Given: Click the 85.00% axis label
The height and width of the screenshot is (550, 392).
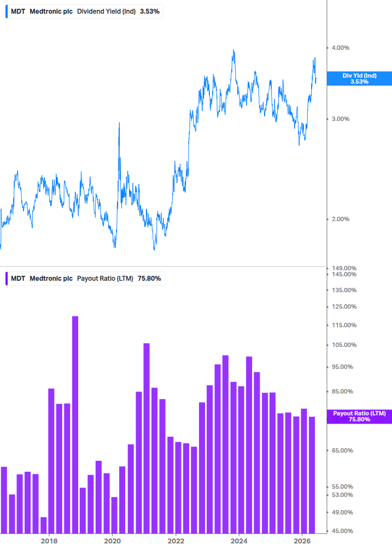Looking at the screenshot, I should [x=342, y=391].
